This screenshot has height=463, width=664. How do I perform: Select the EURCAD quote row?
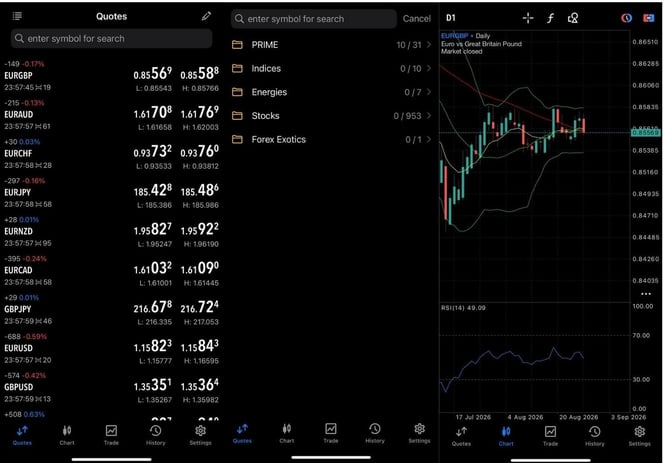point(111,271)
